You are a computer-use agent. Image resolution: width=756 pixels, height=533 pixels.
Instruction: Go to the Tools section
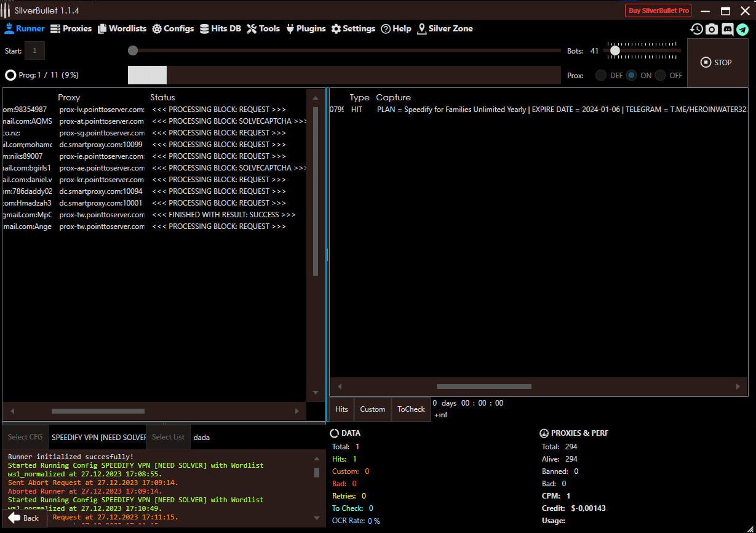(263, 29)
